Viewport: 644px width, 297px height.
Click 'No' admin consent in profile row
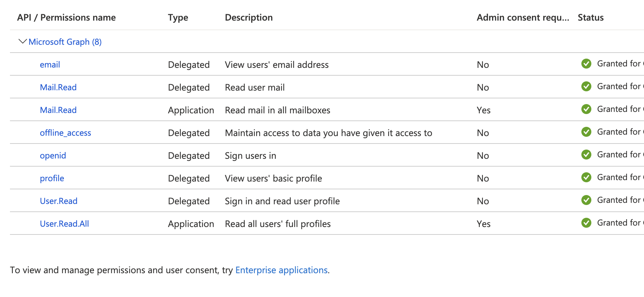coord(483,178)
